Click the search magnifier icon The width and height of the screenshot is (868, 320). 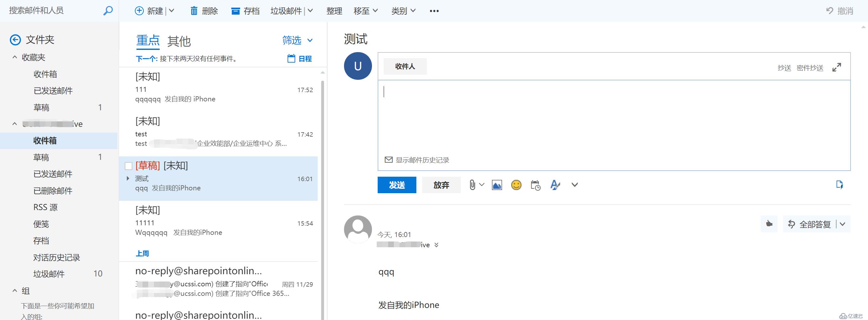(108, 10)
